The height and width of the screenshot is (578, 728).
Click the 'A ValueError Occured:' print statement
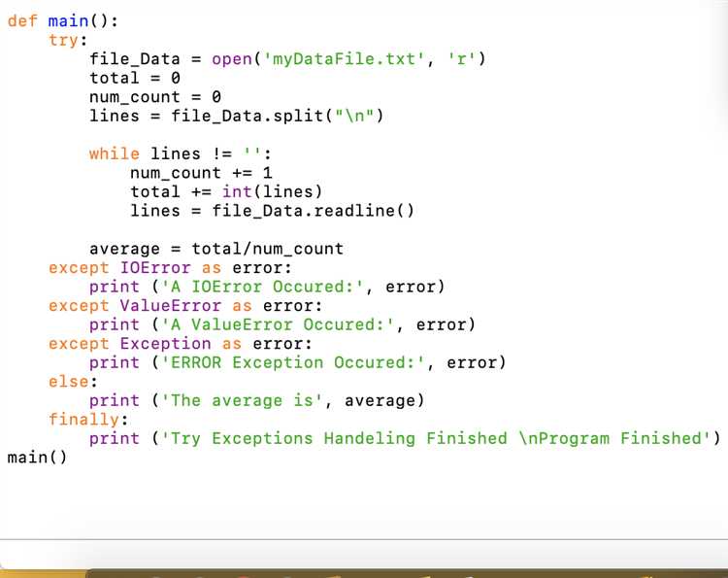pos(282,324)
